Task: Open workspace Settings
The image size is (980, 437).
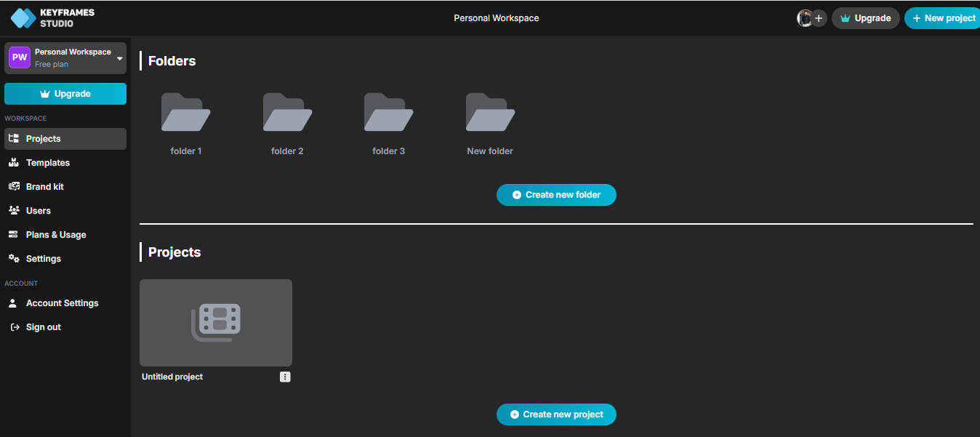Action: pyautogui.click(x=44, y=258)
